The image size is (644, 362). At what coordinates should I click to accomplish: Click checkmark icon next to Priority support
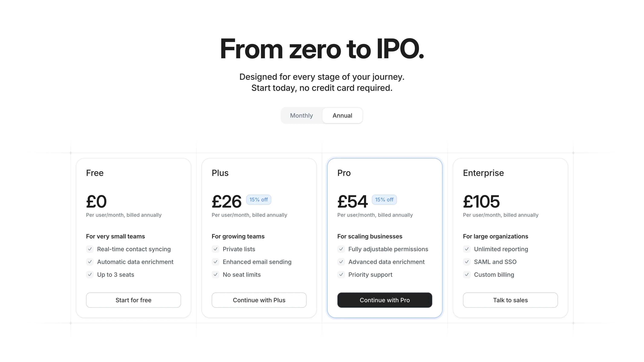click(x=341, y=275)
